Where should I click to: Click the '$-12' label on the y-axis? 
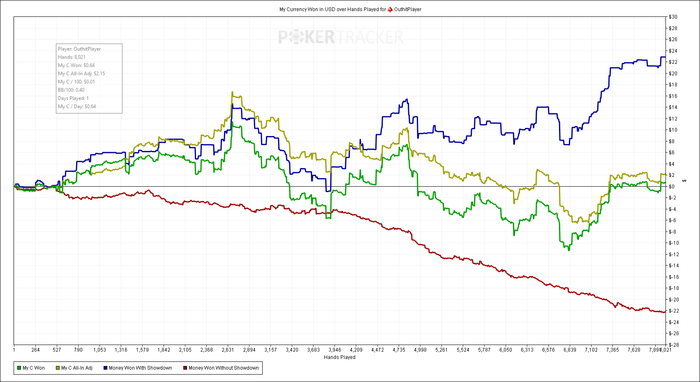click(x=674, y=254)
